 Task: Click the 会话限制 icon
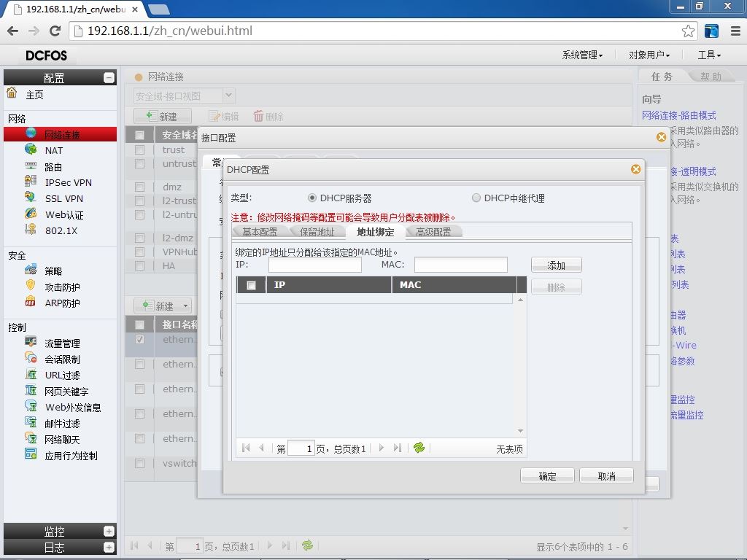point(31,358)
